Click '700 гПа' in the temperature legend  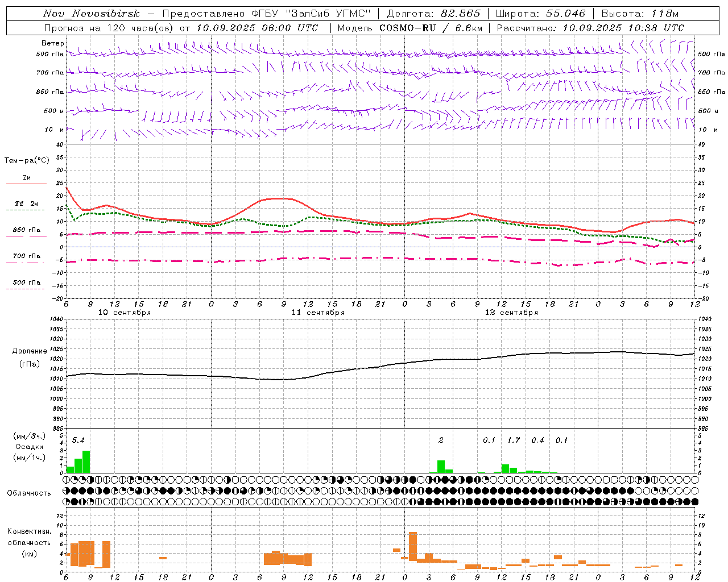26,256
